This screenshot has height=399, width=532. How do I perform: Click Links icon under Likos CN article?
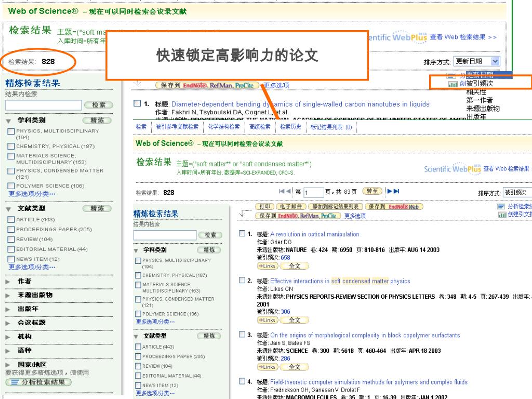pos(267,320)
